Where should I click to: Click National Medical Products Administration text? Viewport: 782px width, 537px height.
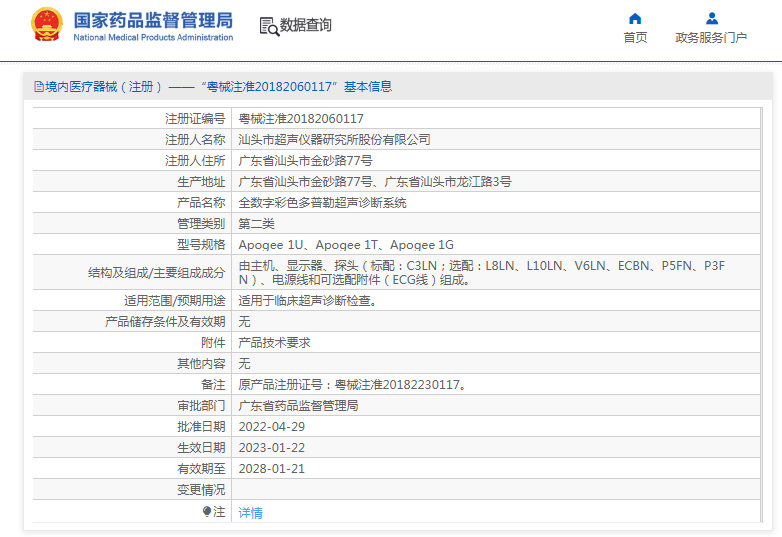tap(153, 37)
